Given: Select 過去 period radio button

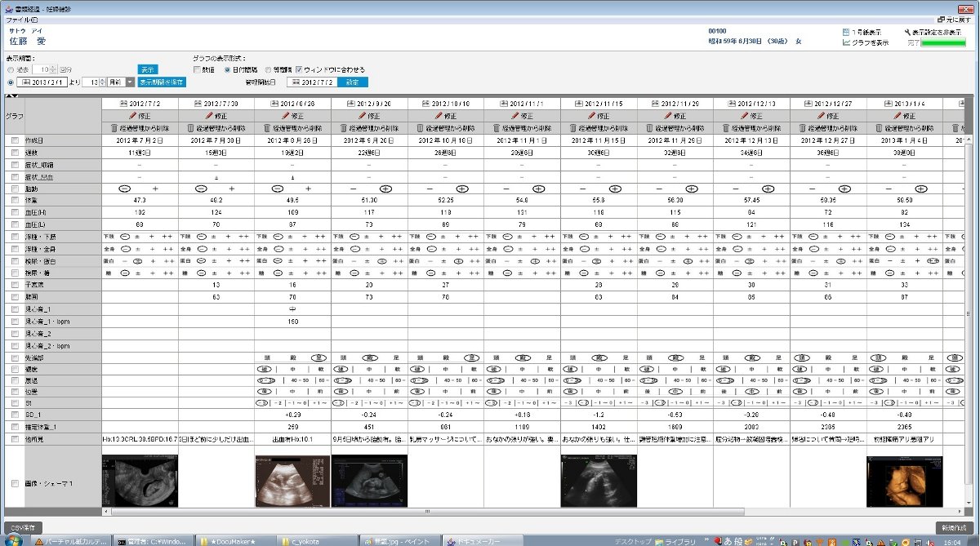Looking at the screenshot, I should [x=11, y=69].
